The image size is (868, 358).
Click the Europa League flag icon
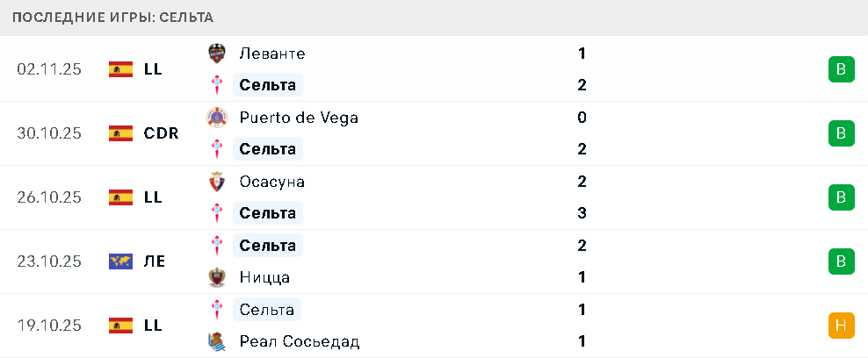coord(120,261)
